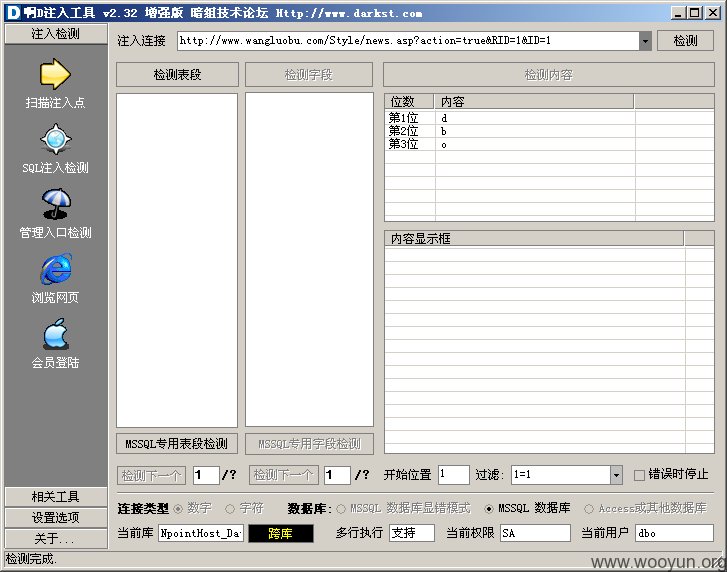Toggle the 错误时停止 checkbox

click(639, 475)
